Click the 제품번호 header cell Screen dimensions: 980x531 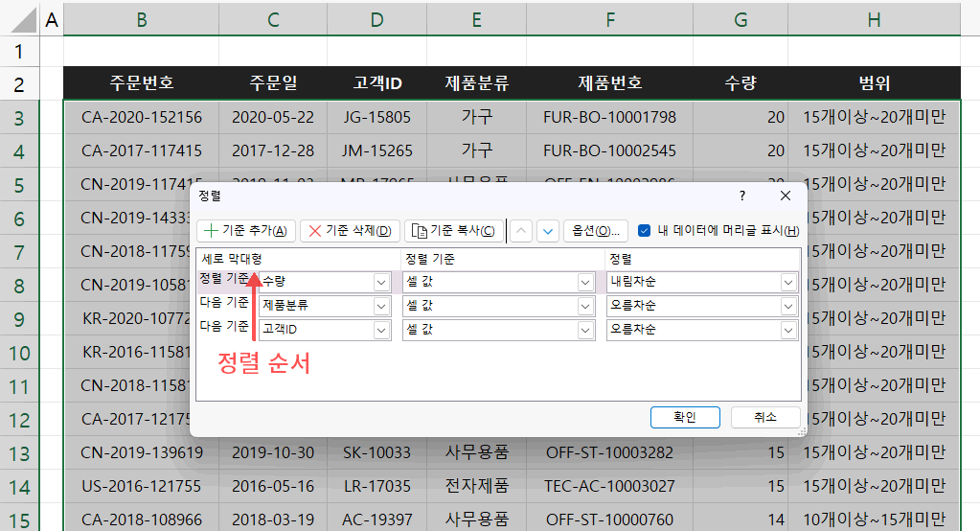tap(610, 83)
